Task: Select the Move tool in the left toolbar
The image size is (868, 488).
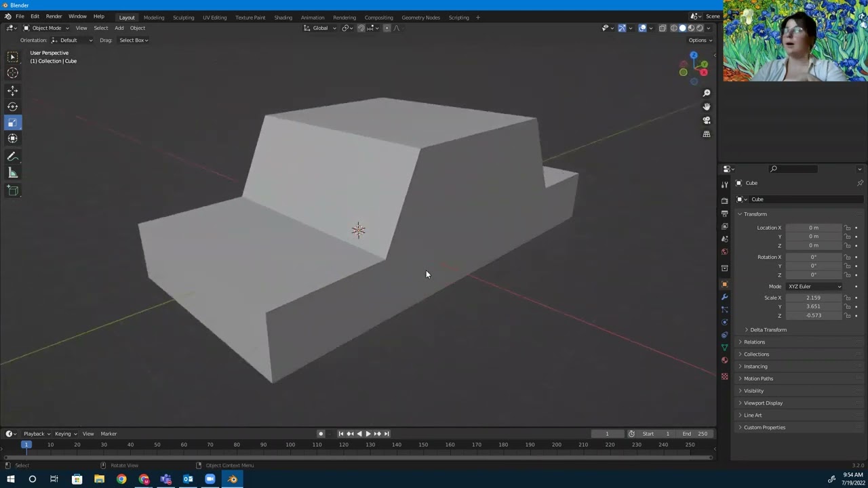Action: point(12,90)
